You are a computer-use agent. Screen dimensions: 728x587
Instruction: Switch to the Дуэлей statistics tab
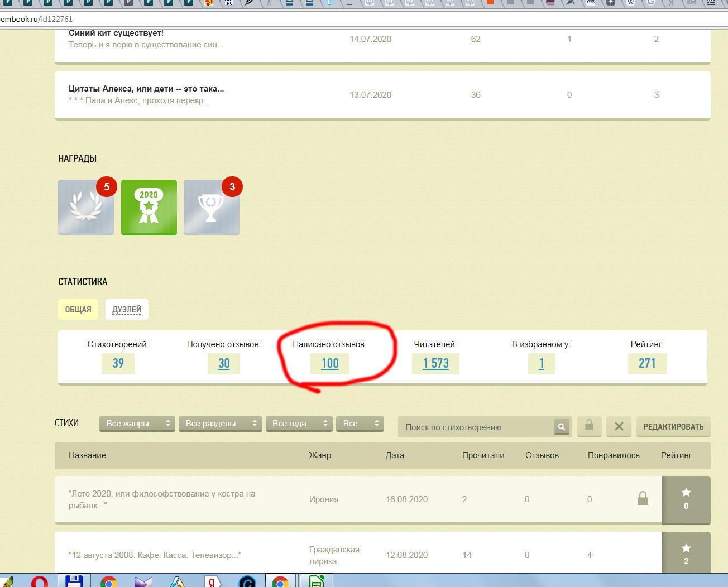[127, 310]
